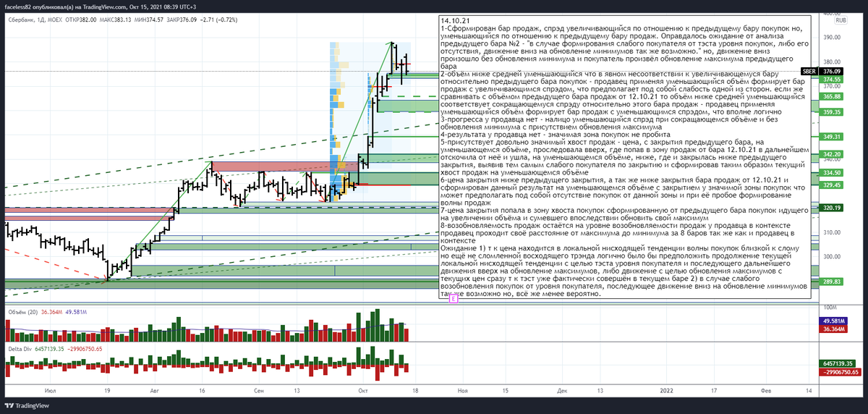Click the 300.00 price axis tick
Viewport: 868px width, 414px height.
click(831, 256)
